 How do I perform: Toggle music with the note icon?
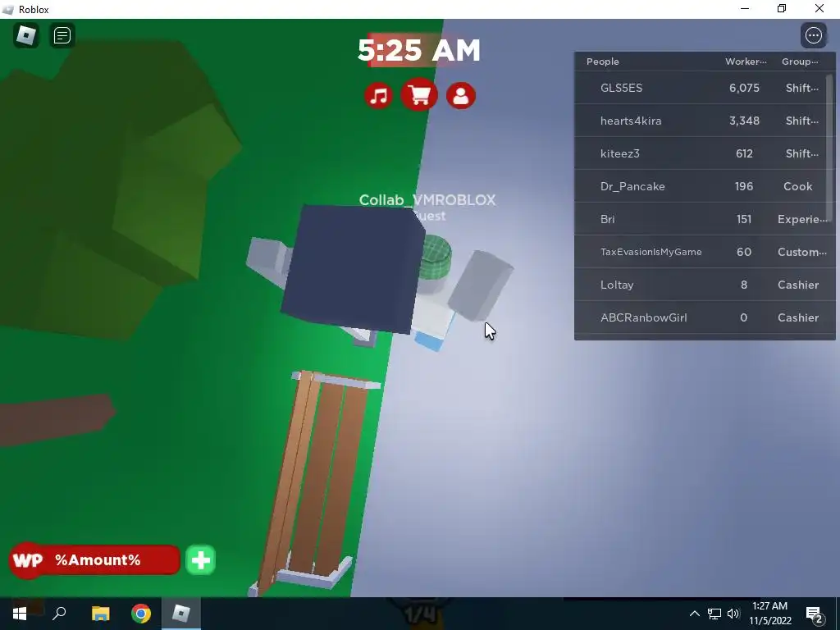click(x=379, y=96)
